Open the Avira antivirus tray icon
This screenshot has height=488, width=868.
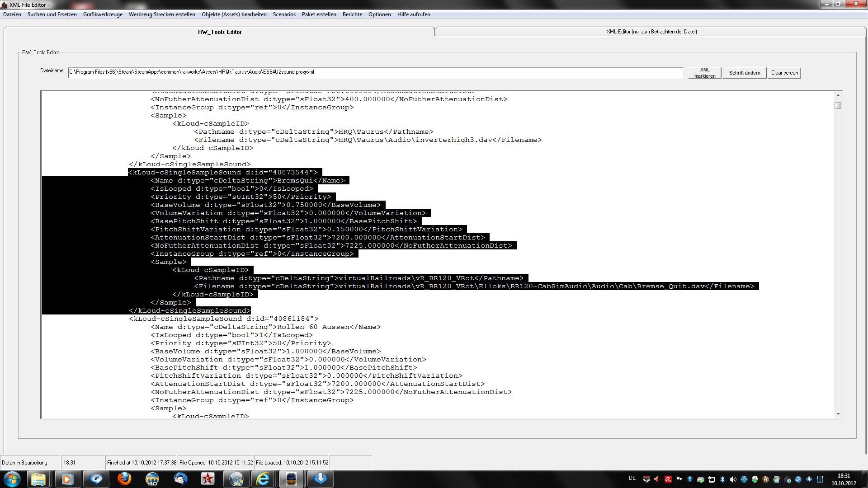[x=668, y=479]
